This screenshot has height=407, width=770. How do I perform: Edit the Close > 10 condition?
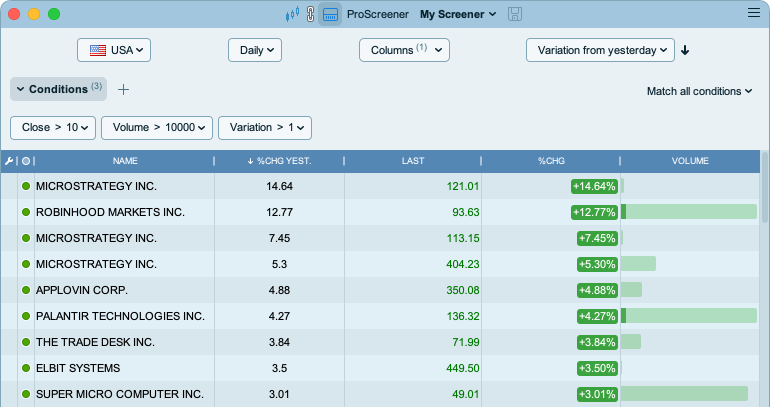click(x=53, y=128)
